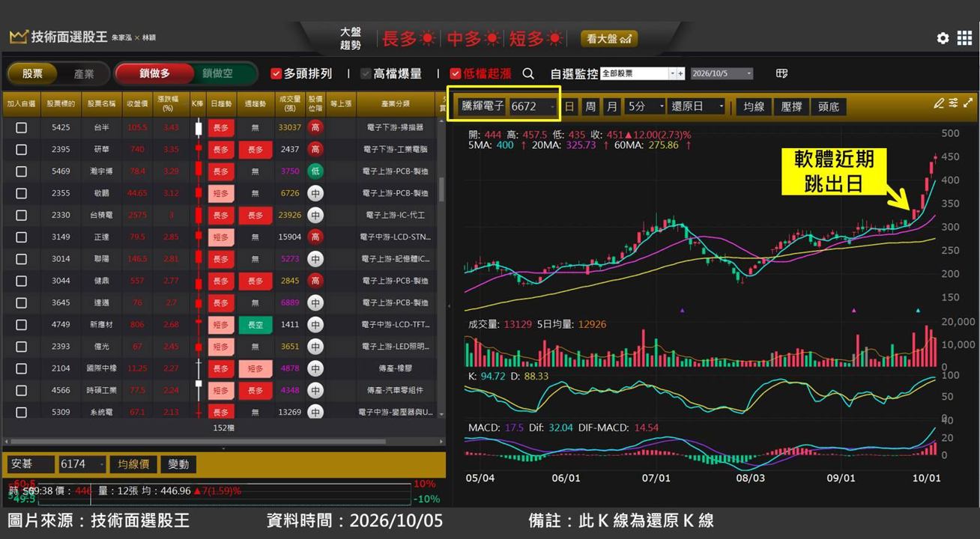The height and width of the screenshot is (539, 980).
Task: Switch to 股票 tab
Action: 32,73
